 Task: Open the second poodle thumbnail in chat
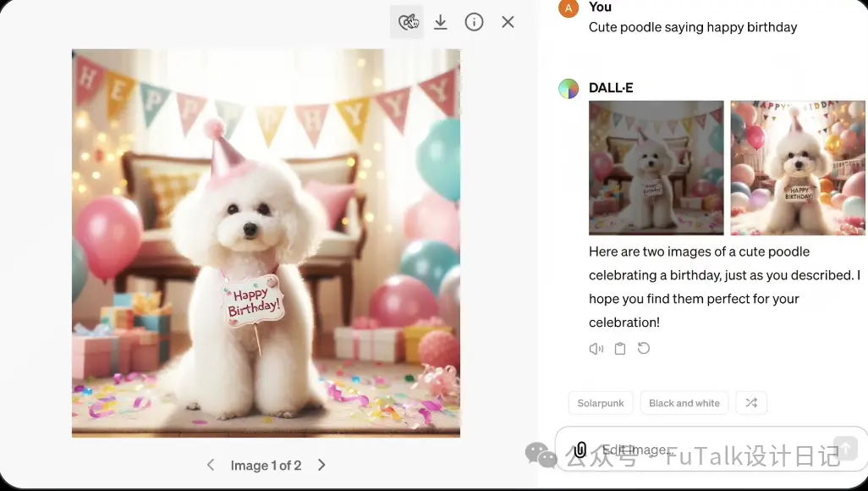[x=798, y=168]
